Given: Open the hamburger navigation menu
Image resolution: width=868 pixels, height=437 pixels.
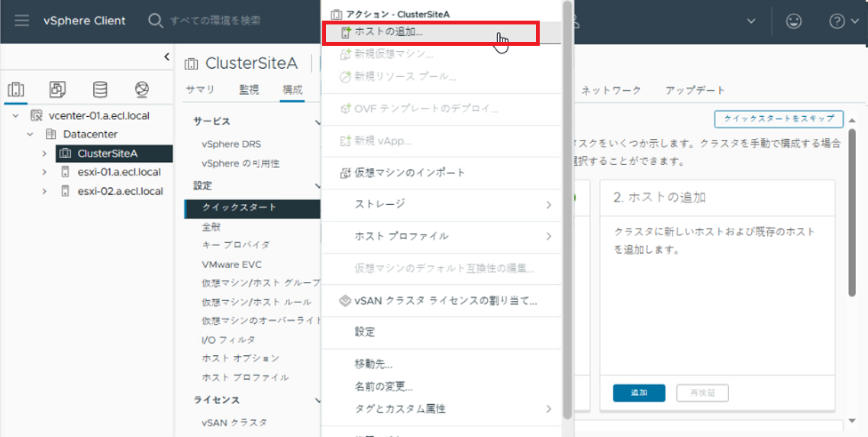Looking at the screenshot, I should [x=22, y=21].
